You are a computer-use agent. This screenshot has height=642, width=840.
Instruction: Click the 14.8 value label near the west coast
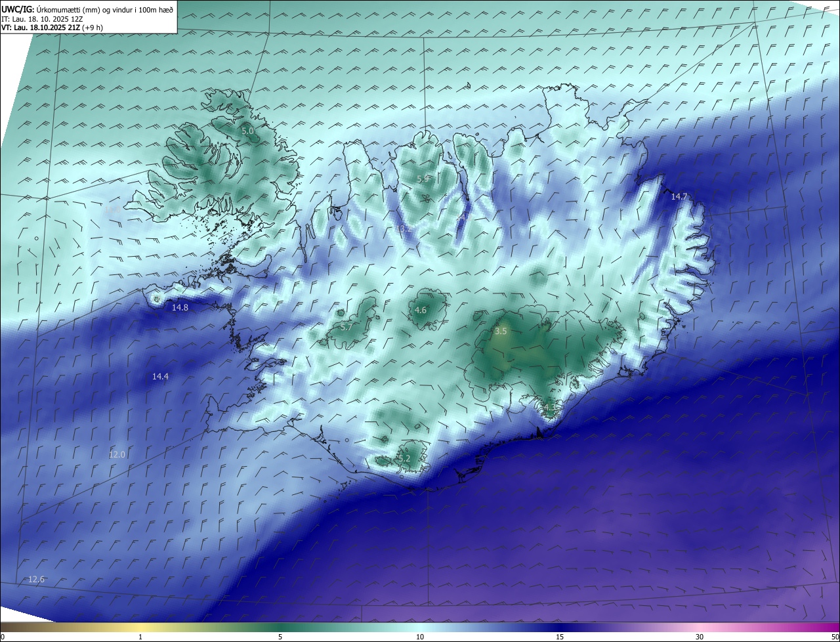coord(180,307)
